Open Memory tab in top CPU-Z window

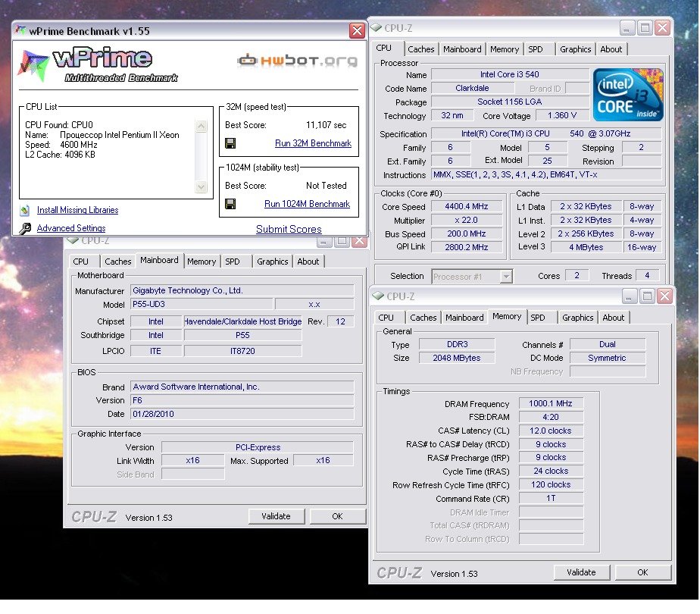[x=505, y=49]
